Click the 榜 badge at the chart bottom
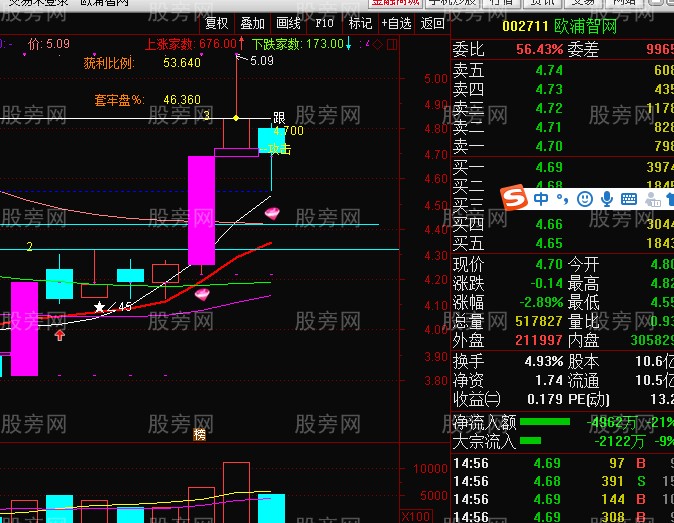 click(199, 435)
